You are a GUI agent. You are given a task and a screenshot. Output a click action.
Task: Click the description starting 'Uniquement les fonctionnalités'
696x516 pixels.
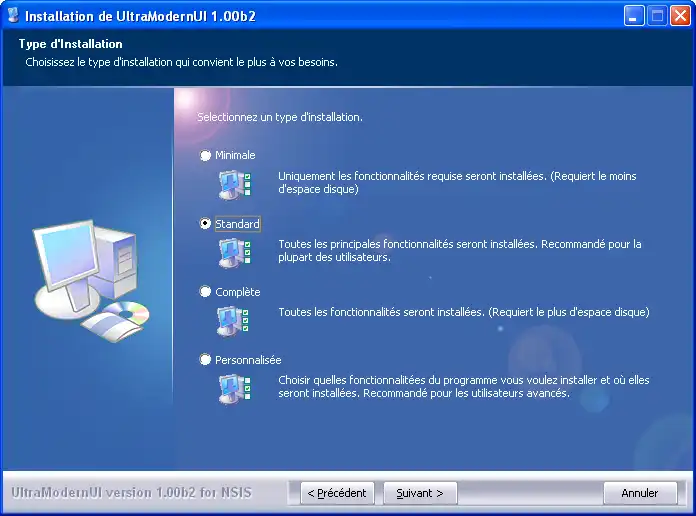coord(457,183)
